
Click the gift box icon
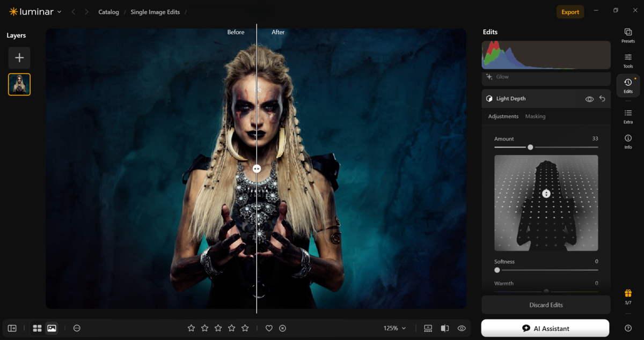coord(628,293)
